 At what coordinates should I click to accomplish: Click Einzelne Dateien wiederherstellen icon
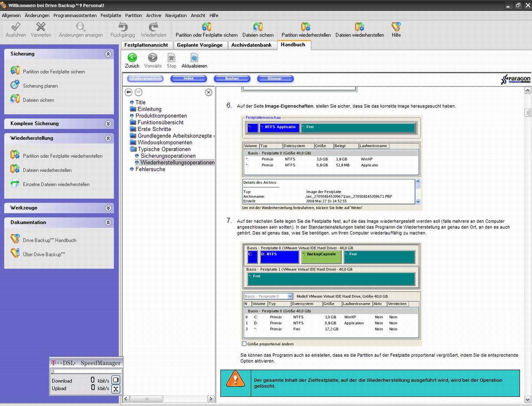point(15,183)
